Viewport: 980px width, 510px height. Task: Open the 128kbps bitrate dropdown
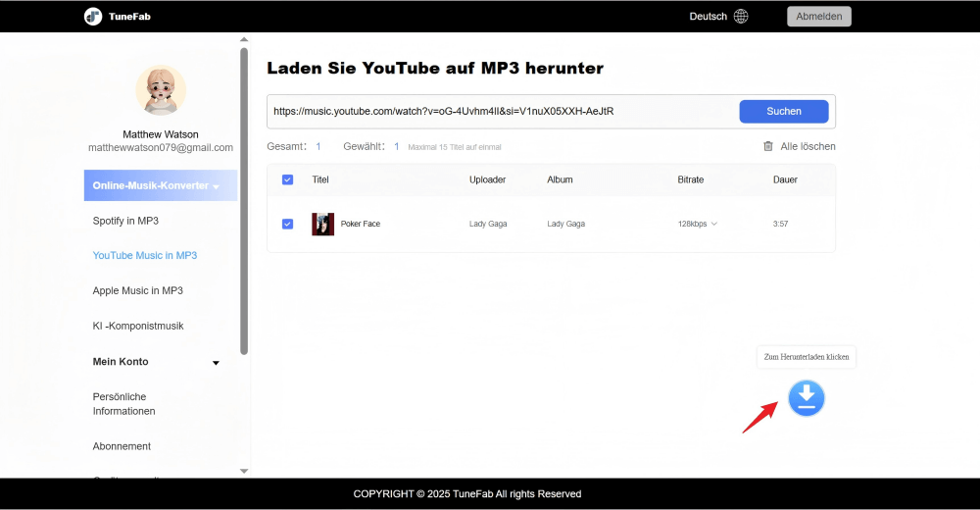click(x=698, y=224)
